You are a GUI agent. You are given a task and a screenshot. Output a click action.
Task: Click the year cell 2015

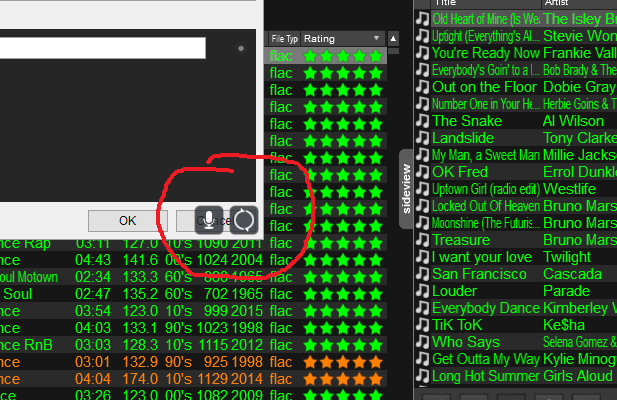coord(247,311)
